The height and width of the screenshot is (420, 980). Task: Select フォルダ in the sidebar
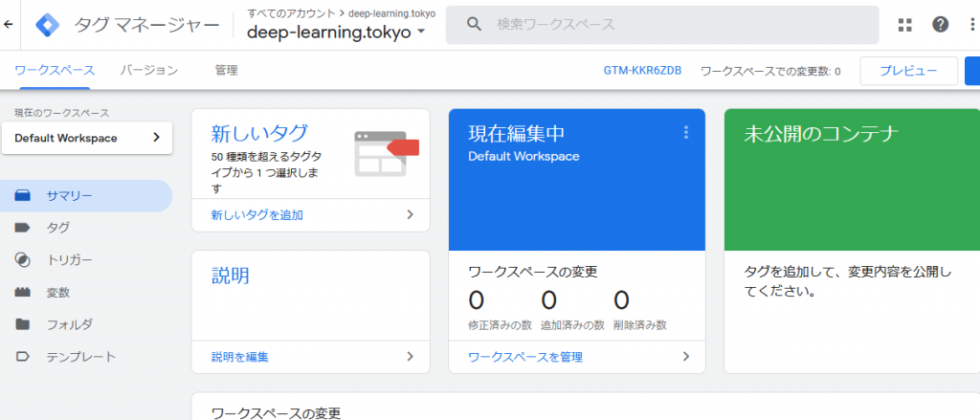[x=86, y=324]
